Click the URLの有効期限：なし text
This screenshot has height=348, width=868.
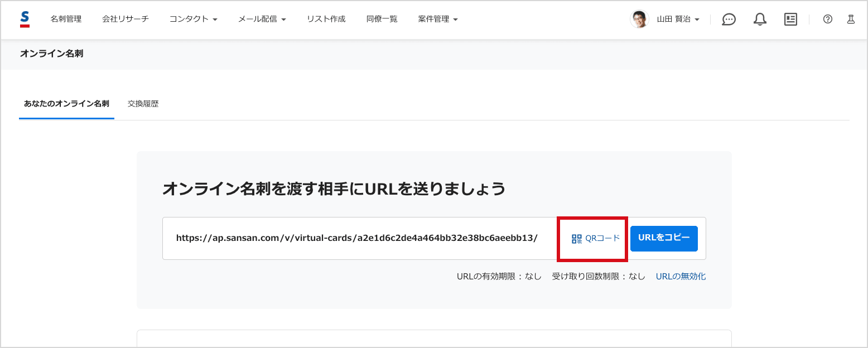(499, 276)
